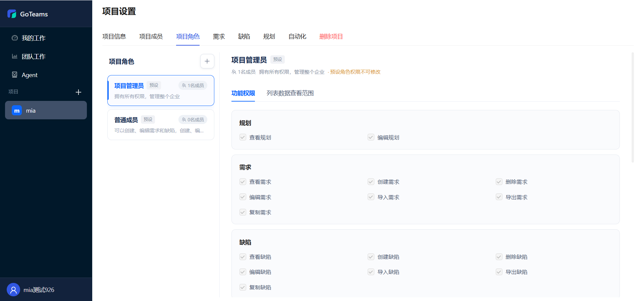Toggle the 删除缺陷 checkbox
644x301 pixels.
(x=499, y=257)
